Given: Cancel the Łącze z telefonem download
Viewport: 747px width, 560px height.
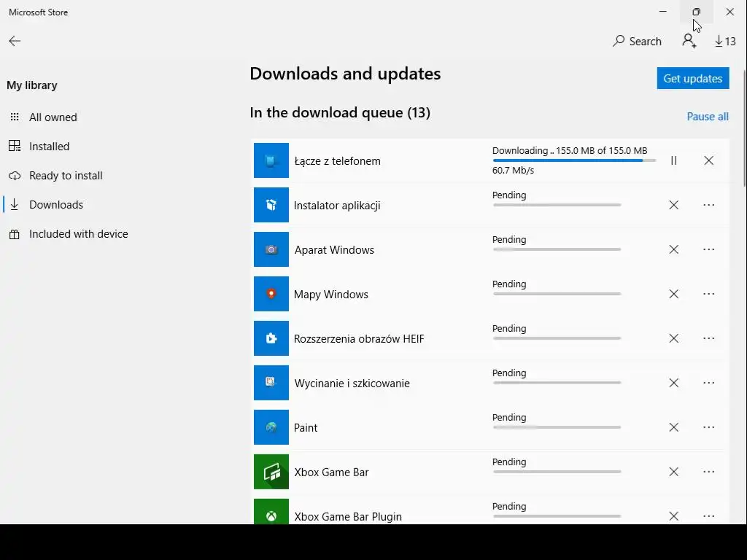Looking at the screenshot, I should coord(709,160).
